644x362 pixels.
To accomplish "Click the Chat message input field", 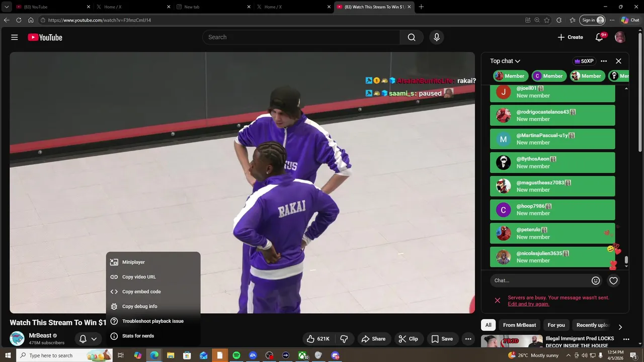I will point(540,281).
